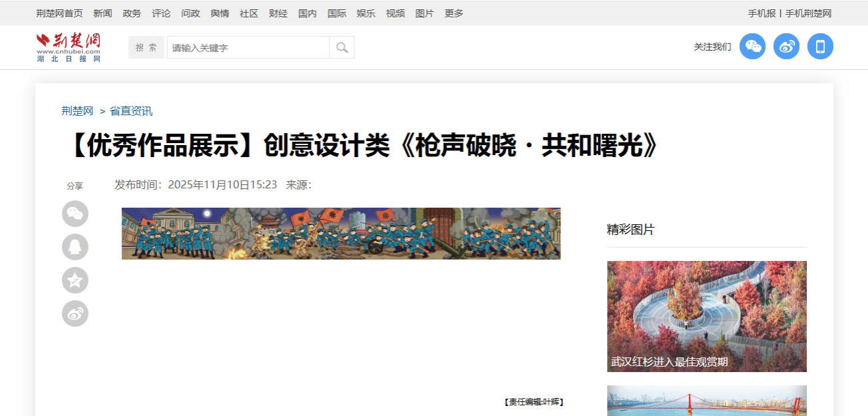The width and height of the screenshot is (868, 416).
Task: Open 视频 section in top navigation
Action: pos(395,13)
